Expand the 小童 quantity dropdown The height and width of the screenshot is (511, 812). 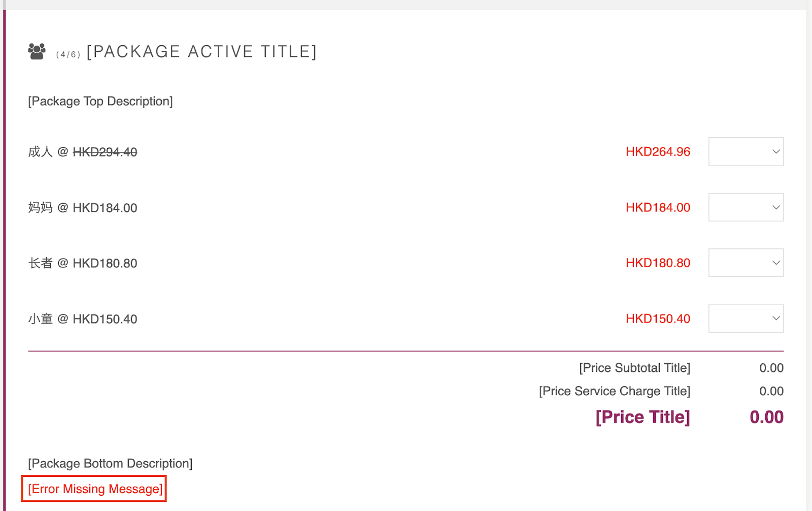tap(746, 318)
